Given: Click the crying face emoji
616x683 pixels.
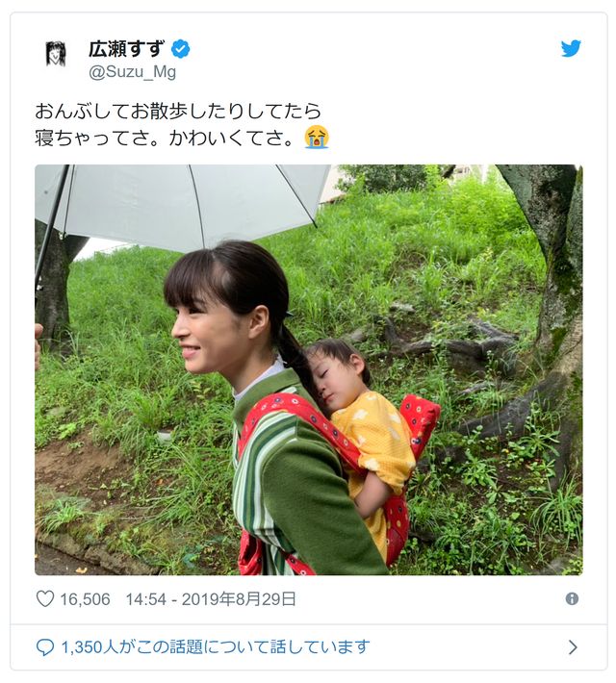Looking at the screenshot, I should (x=317, y=138).
